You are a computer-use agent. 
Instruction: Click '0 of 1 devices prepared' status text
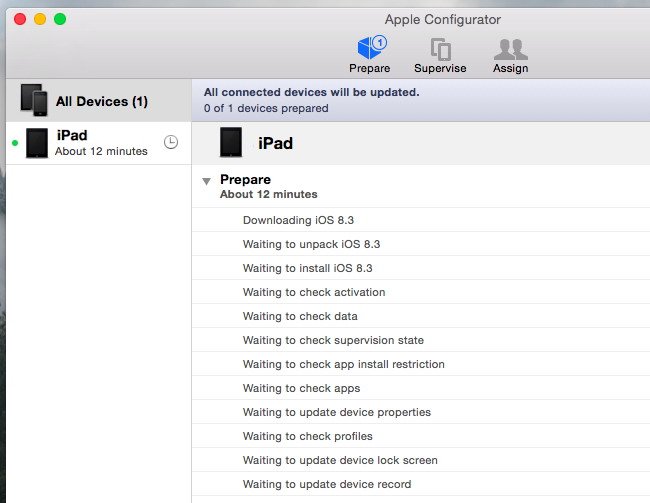[x=266, y=108]
